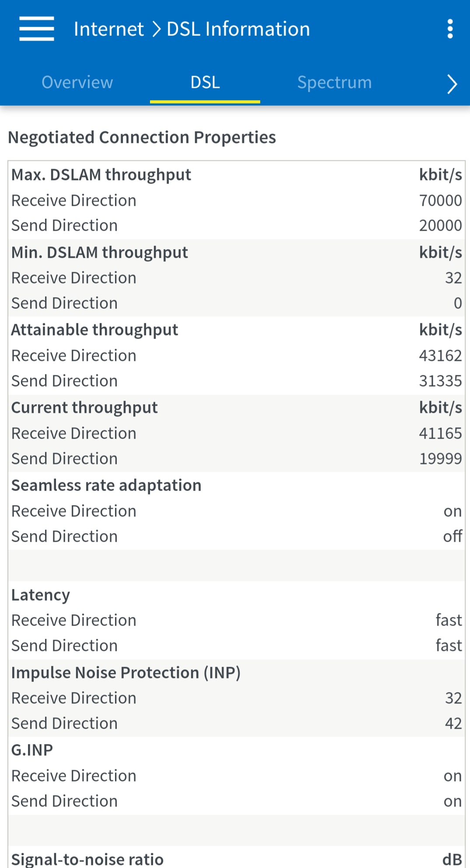Click the 43162 attainable receive value
Screen dimensions: 470x868
pyautogui.click(x=440, y=356)
